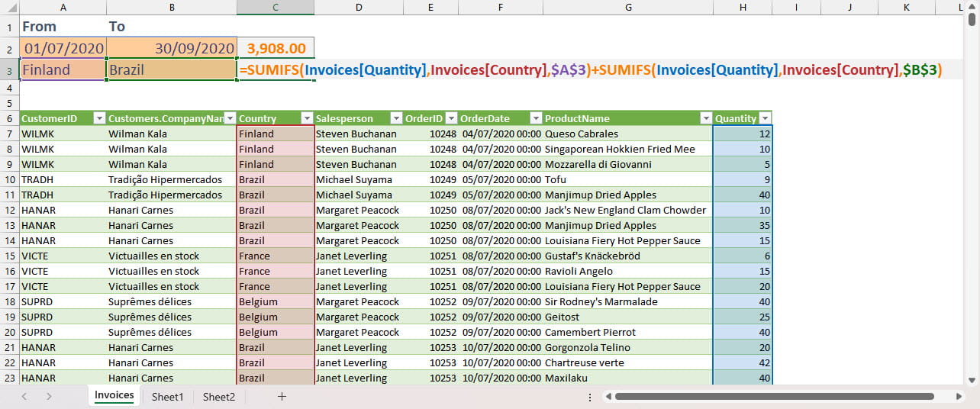Click the horizontal scrollbar thumb
The image size is (980, 409).
774,397
